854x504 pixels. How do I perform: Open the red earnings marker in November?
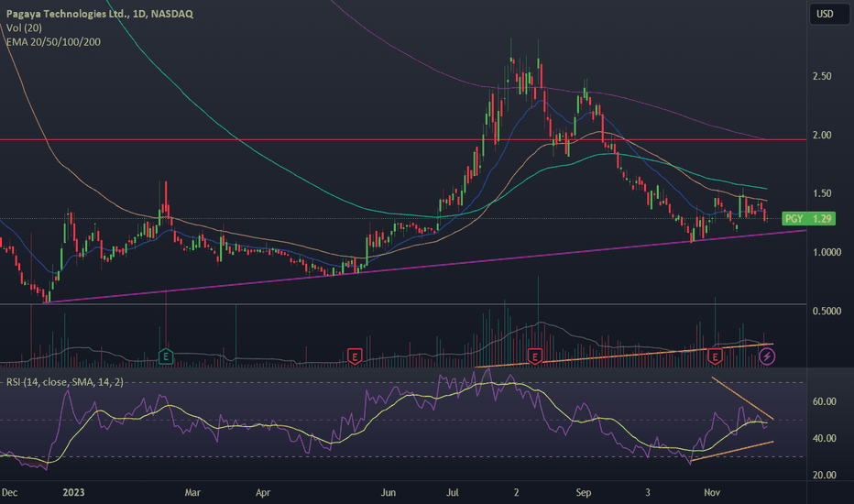click(x=715, y=356)
